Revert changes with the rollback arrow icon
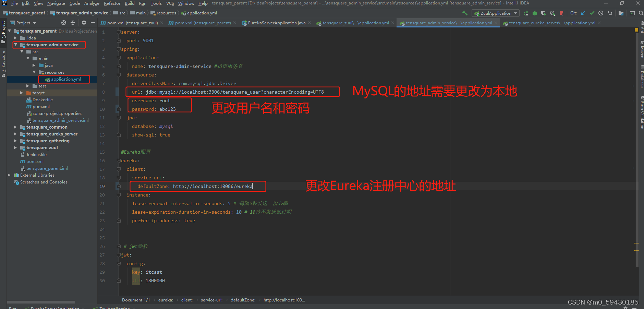Viewport: 644px width, 309px height. click(x=610, y=13)
